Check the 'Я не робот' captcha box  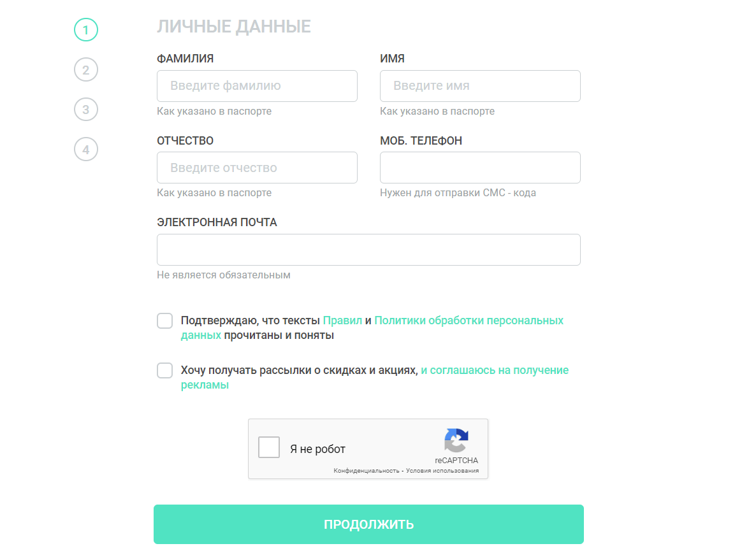269,447
